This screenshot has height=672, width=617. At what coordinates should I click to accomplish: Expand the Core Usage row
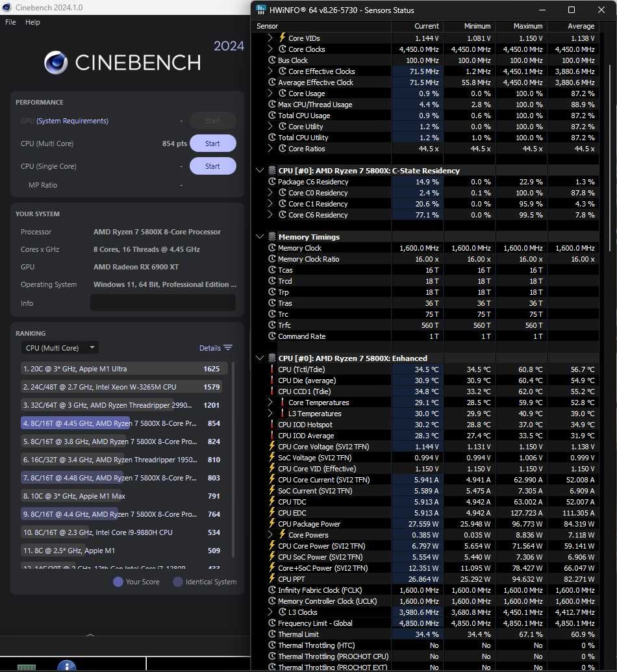point(270,93)
